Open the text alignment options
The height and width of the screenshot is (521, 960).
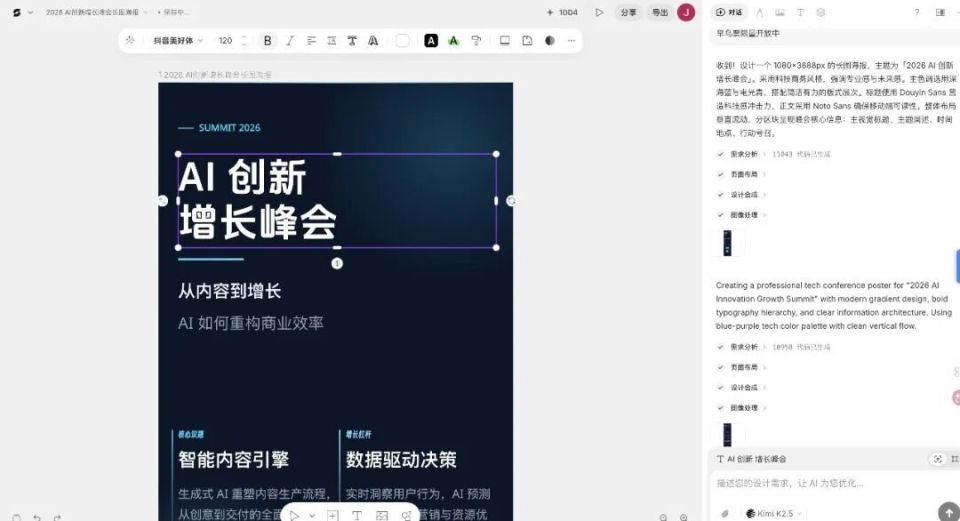coord(311,40)
